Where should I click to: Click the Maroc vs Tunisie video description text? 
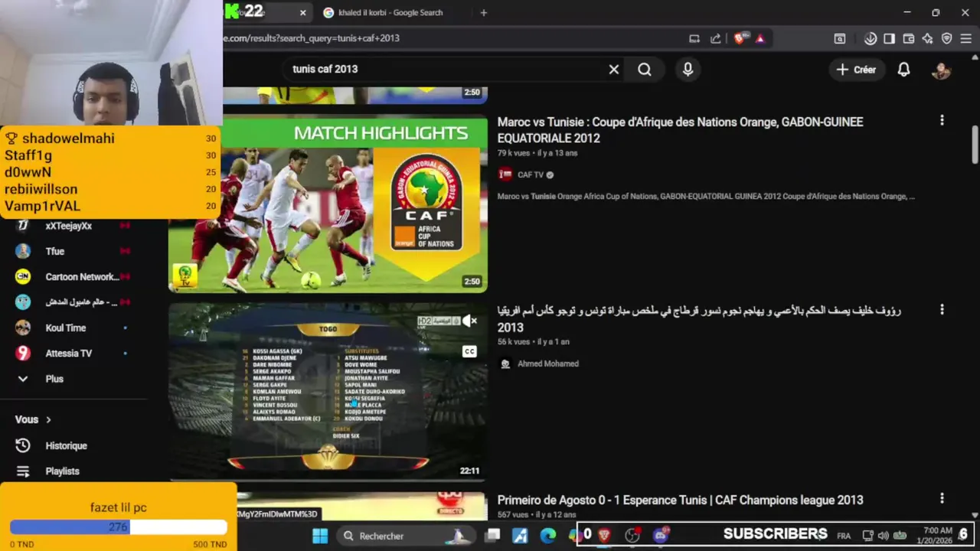point(706,197)
